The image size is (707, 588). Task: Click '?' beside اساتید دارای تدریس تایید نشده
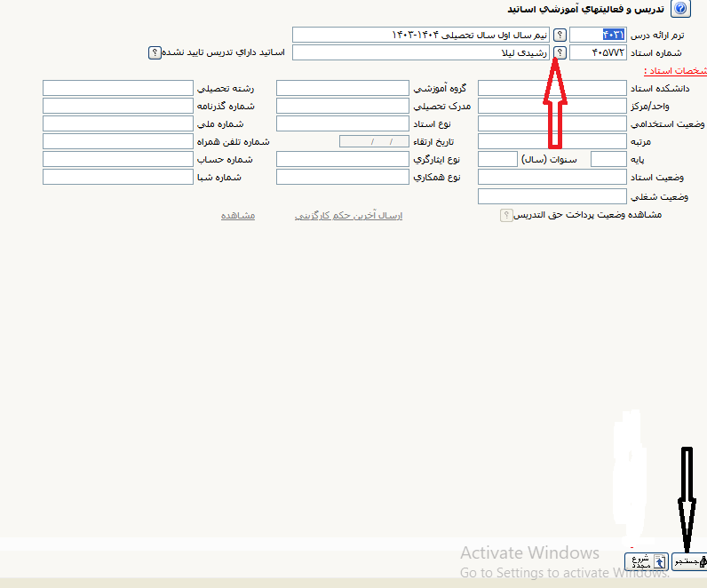[155, 52]
